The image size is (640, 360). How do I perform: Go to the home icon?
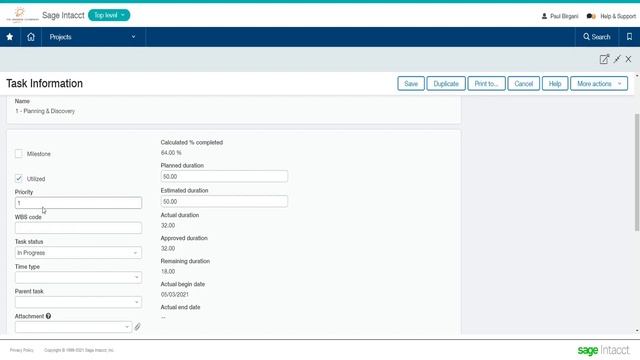31,37
